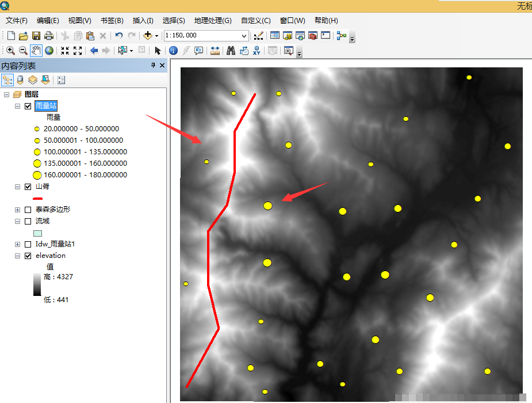This screenshot has width=532, height=403.
Task: Switch to List By Drawing Order
Action: (x=7, y=80)
